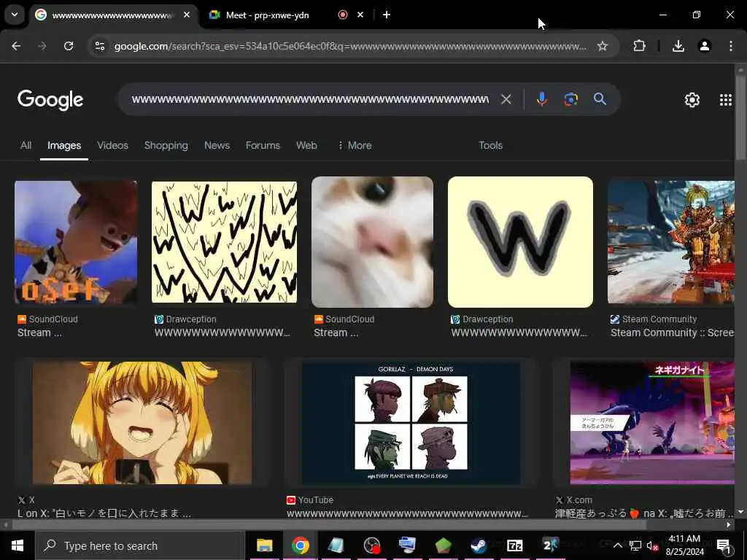This screenshot has height=560, width=747.
Task: Open Google quick settings gear
Action: pos(692,99)
